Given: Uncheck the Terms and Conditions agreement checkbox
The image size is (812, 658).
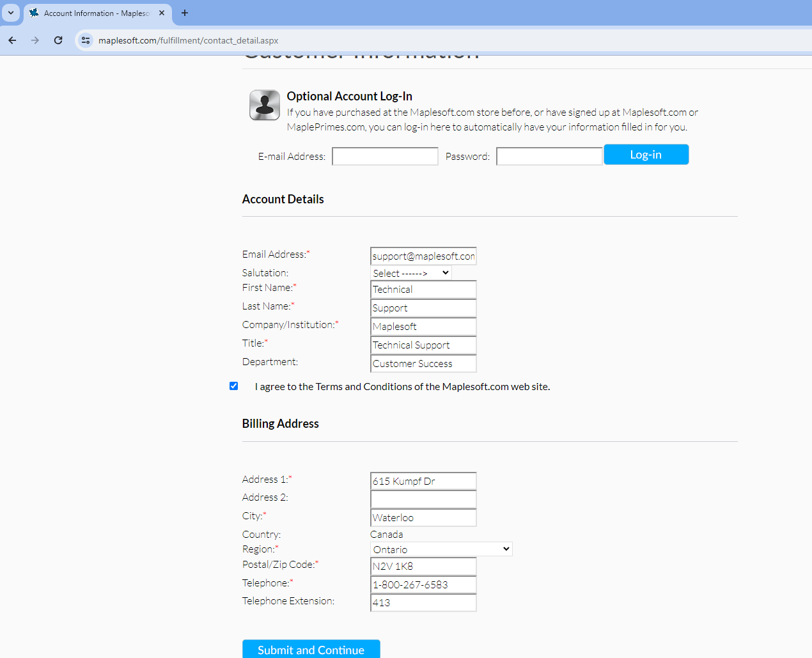Looking at the screenshot, I should tap(233, 386).
